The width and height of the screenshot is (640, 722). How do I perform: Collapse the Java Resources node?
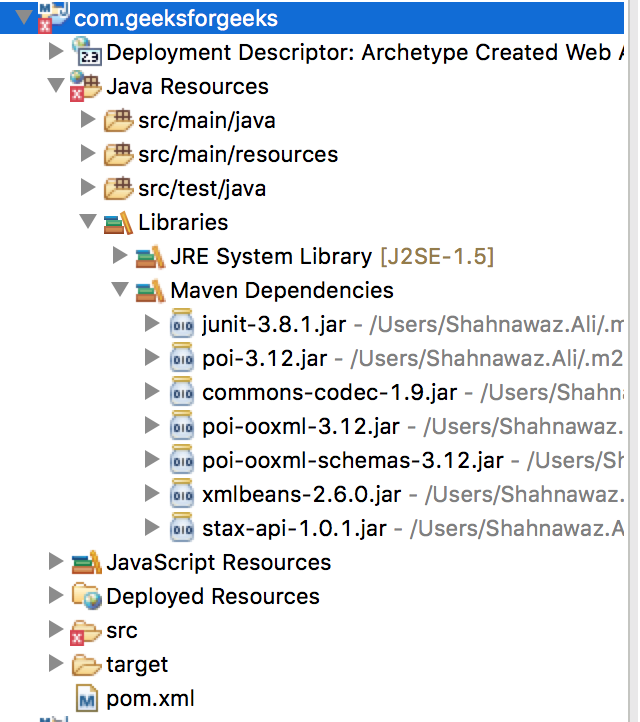tap(56, 85)
